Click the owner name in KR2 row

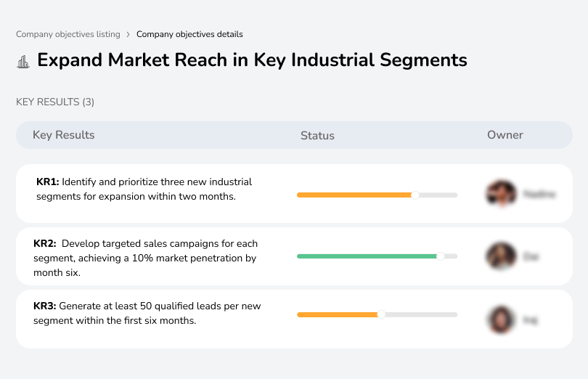coord(531,257)
